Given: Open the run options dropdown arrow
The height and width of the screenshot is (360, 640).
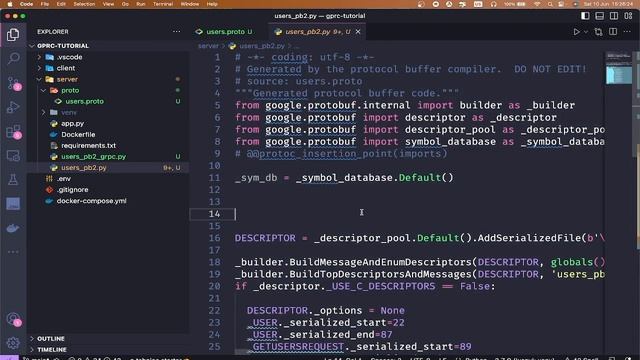Looking at the screenshot, I should coord(586,32).
